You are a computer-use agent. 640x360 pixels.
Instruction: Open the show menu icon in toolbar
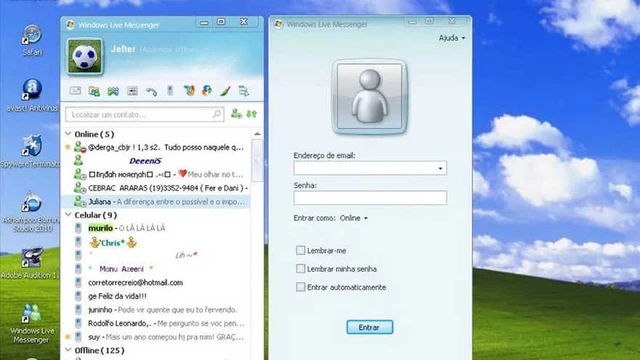coord(244,91)
